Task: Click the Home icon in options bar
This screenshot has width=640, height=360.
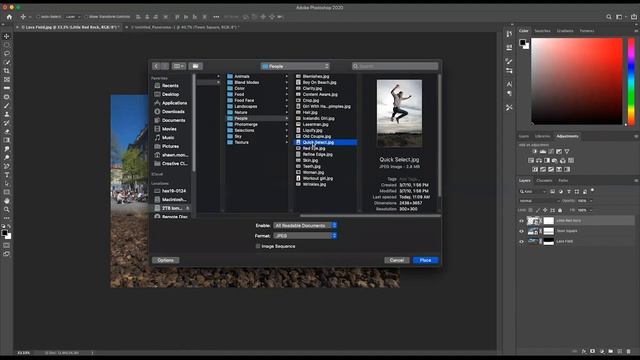Action: [x=9, y=17]
